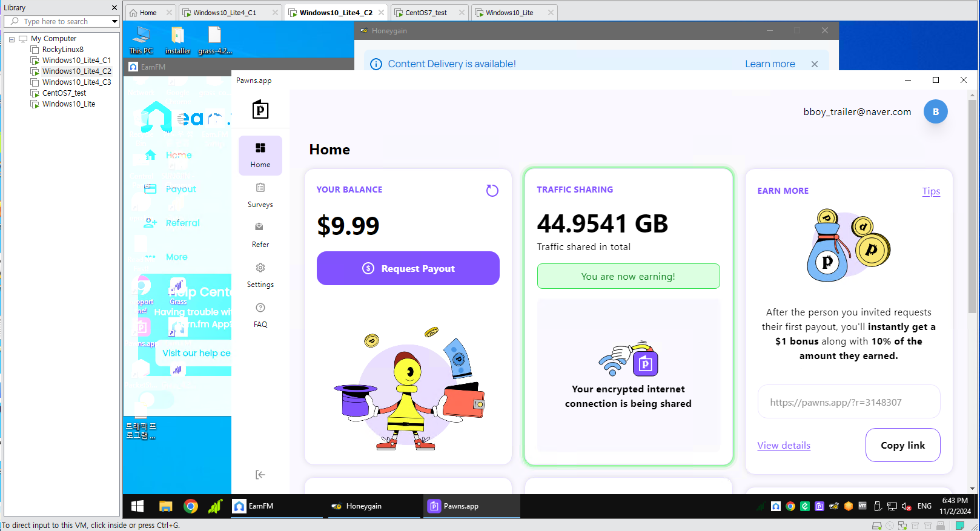Click the orange cube tray icon
This screenshot has width=980, height=531.
click(849, 506)
